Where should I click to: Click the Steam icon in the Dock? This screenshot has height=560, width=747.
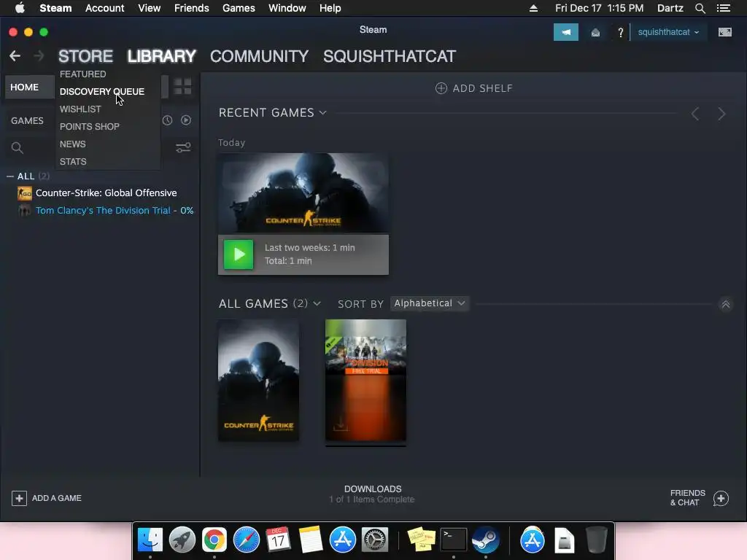[485, 540]
